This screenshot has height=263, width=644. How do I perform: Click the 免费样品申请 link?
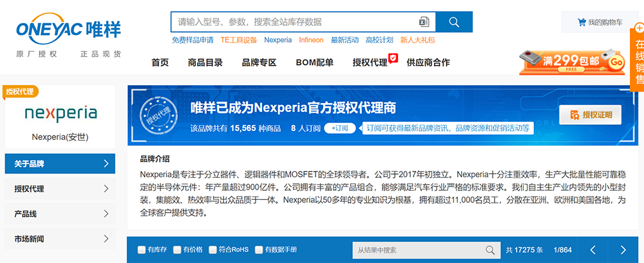pyautogui.click(x=193, y=40)
